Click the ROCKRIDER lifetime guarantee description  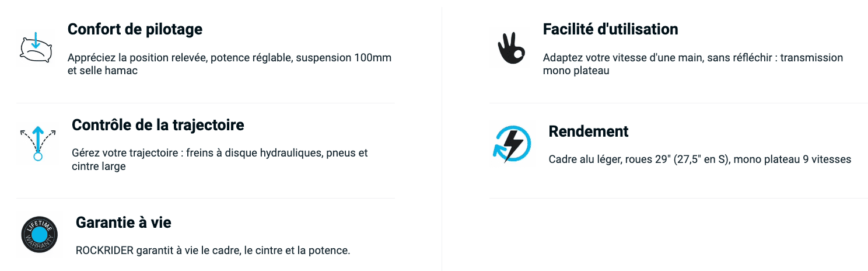point(213,251)
